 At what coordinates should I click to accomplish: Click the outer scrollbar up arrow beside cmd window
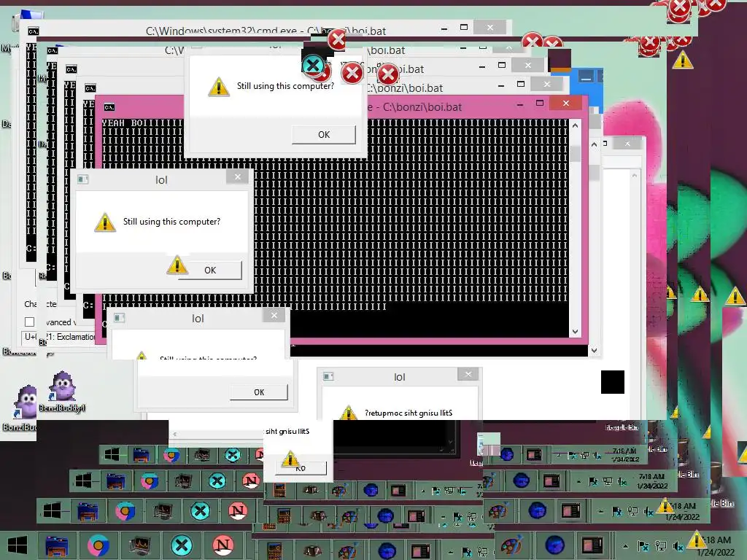(x=594, y=144)
